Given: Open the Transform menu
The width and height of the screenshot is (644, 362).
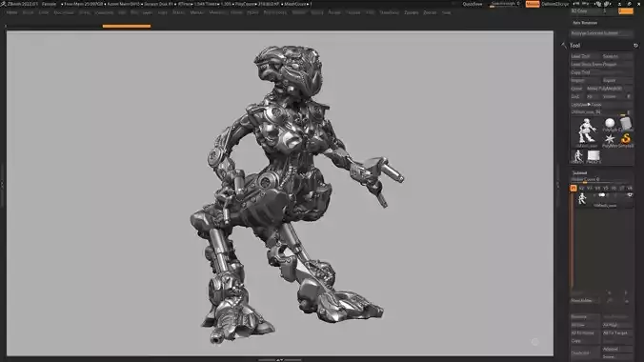Looking at the screenshot, I should pyautogui.click(x=389, y=12).
